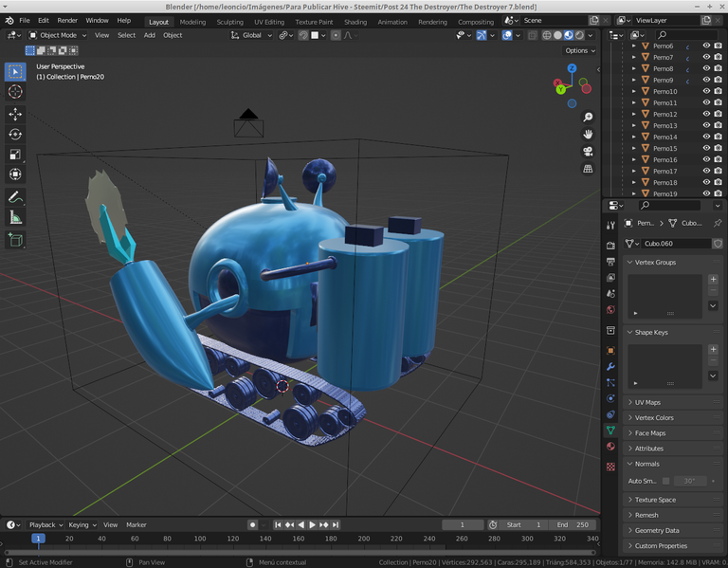This screenshot has height=568, width=728.
Task: Click the End frame 250 field
Action: point(572,524)
